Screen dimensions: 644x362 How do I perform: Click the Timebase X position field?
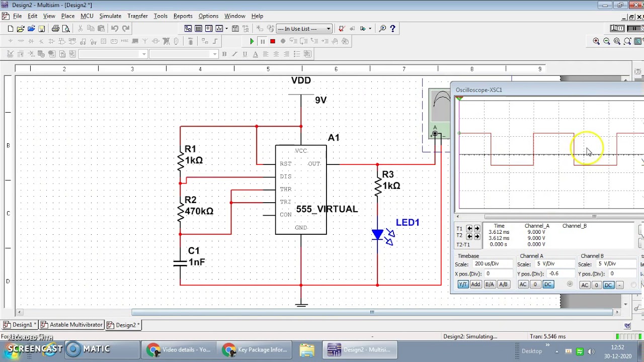tap(499, 274)
